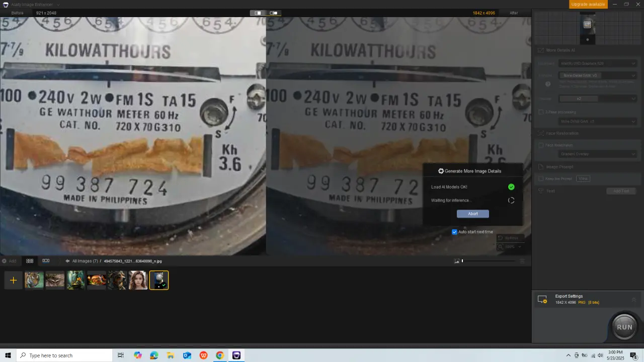
Task: Select the meter image thumbnail
Action: coord(159,280)
